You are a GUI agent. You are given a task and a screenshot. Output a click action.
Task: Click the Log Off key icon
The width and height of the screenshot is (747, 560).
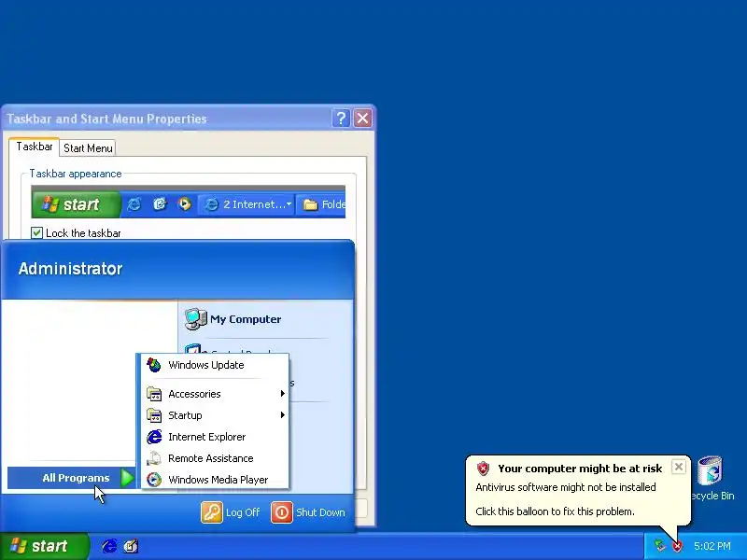pyautogui.click(x=212, y=512)
